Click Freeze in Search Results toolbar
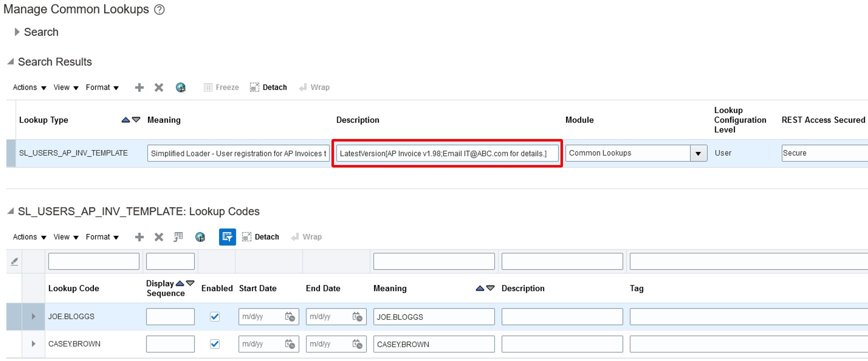This screenshot has width=868, height=361. 221,87
